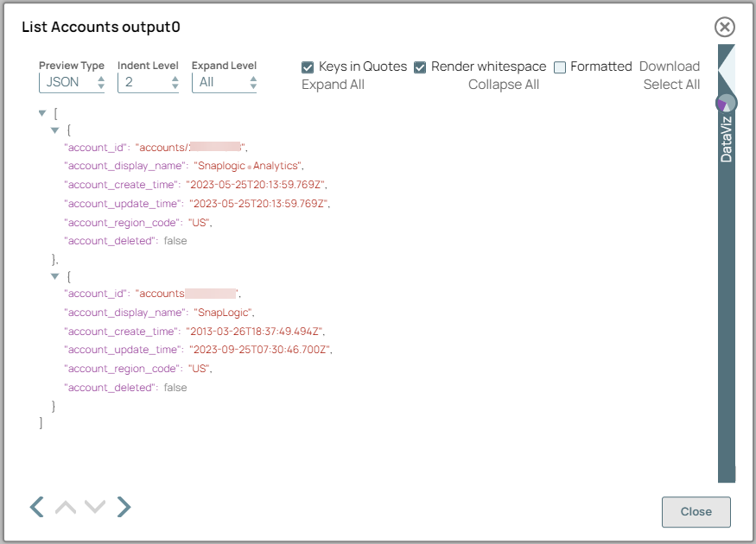The image size is (756, 544).
Task: Go to the next preview document using right chevron
Action: [124, 506]
